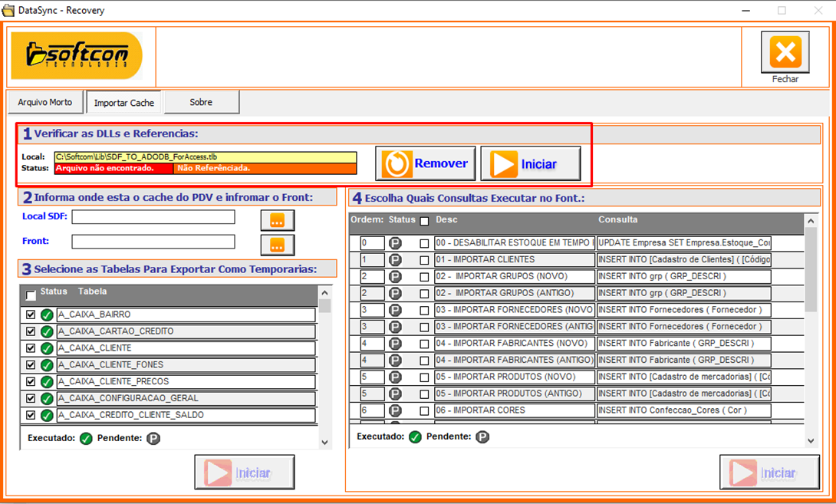This screenshot has height=504, width=836.
Task: Click the Local SDF input field
Action: [x=153, y=217]
